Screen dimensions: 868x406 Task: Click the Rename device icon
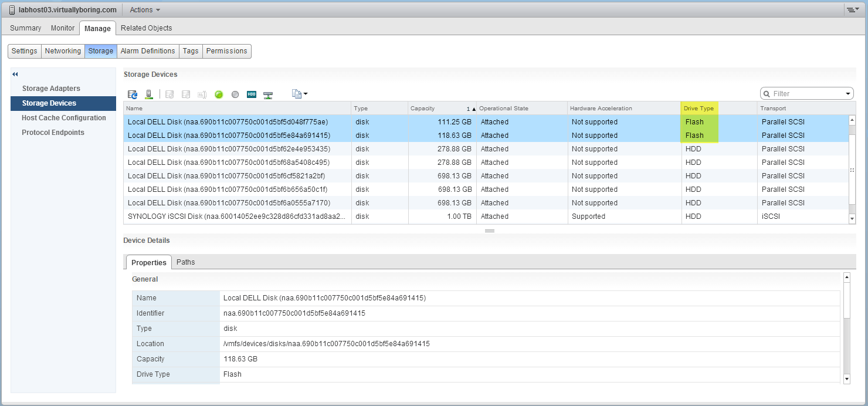point(202,94)
